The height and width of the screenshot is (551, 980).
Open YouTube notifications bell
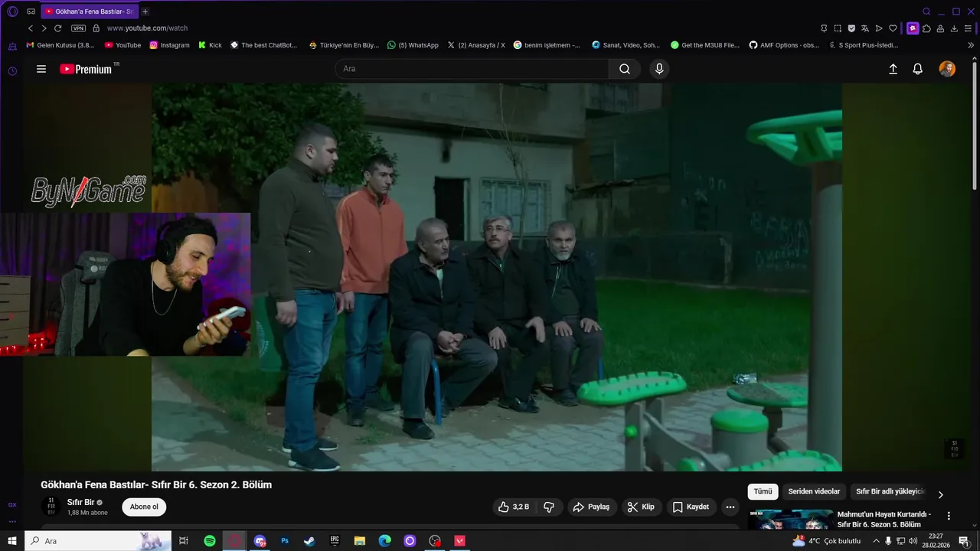(917, 69)
